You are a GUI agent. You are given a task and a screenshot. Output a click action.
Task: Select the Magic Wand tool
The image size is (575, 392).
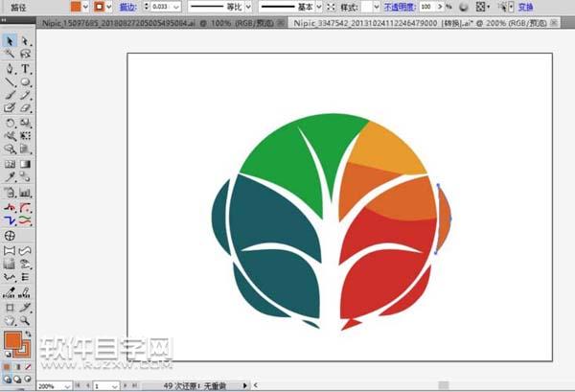pos(10,55)
